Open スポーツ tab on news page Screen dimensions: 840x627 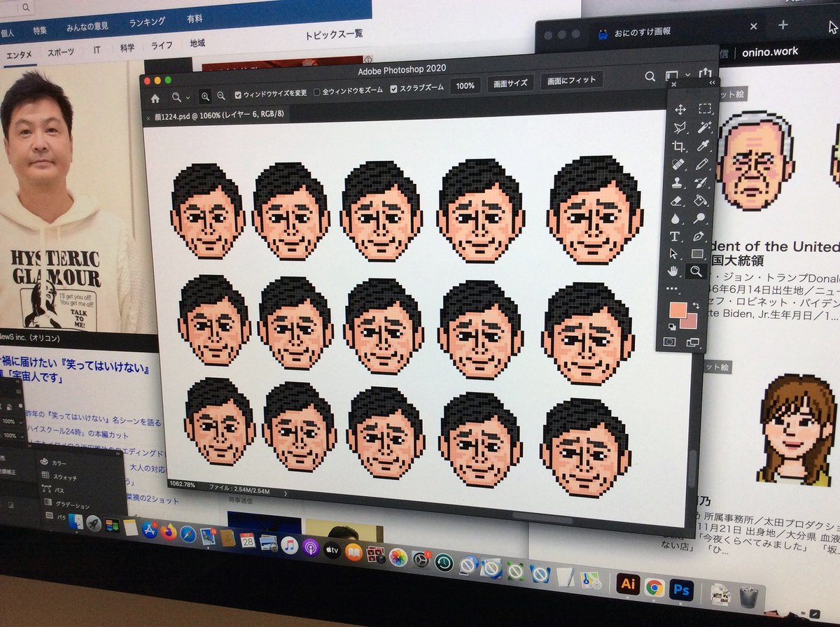(x=62, y=52)
